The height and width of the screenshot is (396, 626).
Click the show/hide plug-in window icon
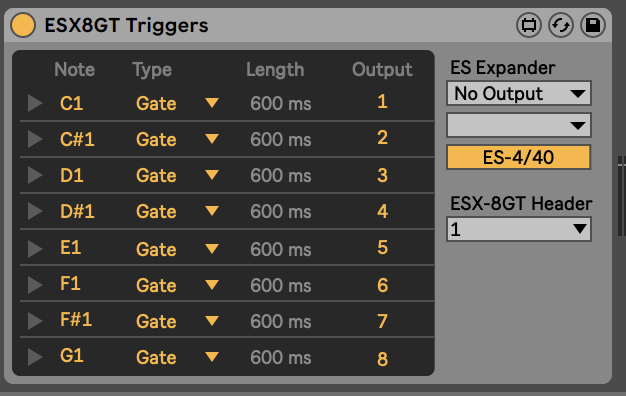pos(529,26)
